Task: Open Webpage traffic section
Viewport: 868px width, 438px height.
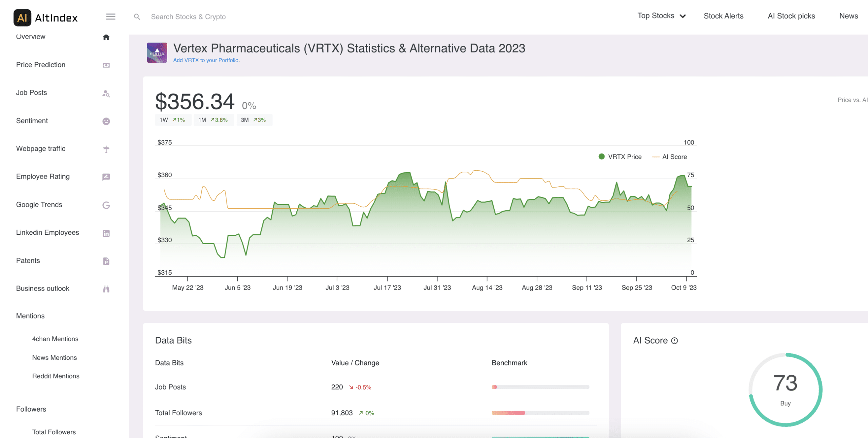Action: tap(41, 148)
